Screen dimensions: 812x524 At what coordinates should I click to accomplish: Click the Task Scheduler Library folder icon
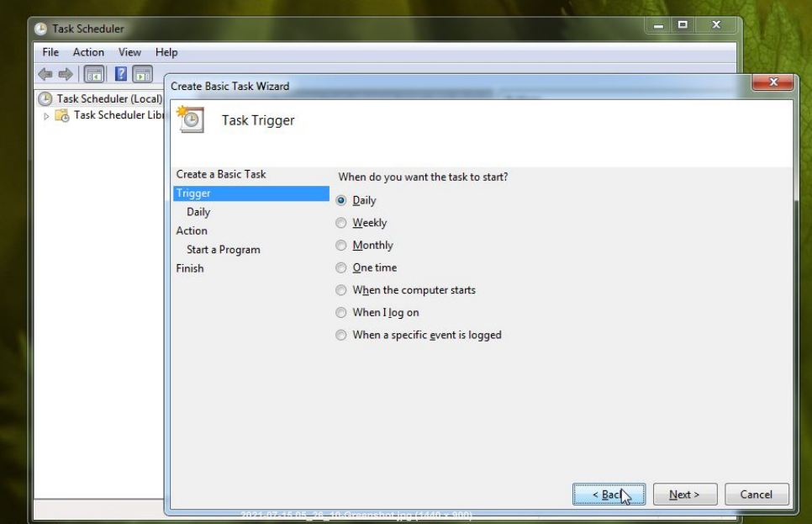62,115
